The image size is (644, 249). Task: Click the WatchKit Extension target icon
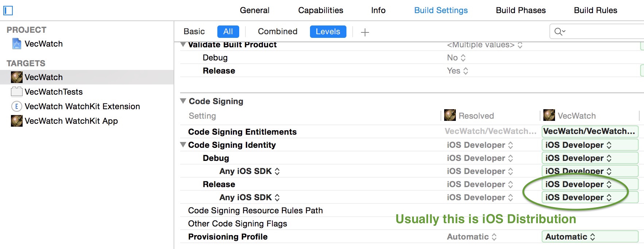[x=17, y=106]
